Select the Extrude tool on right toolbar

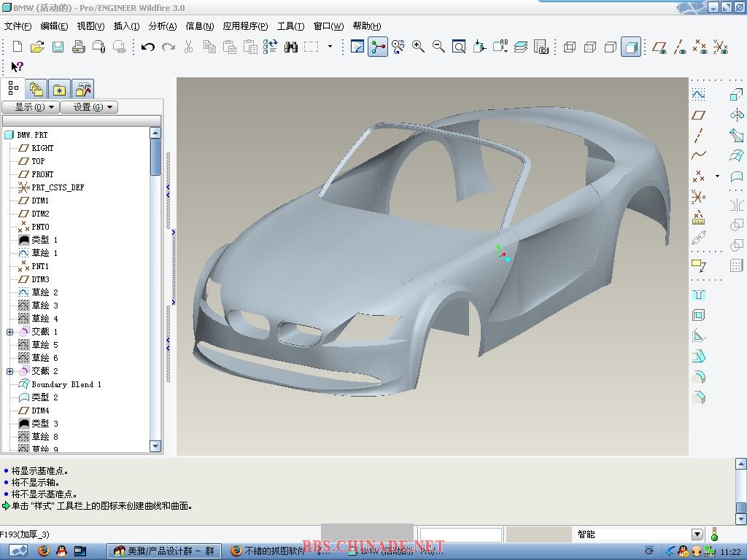737,95
